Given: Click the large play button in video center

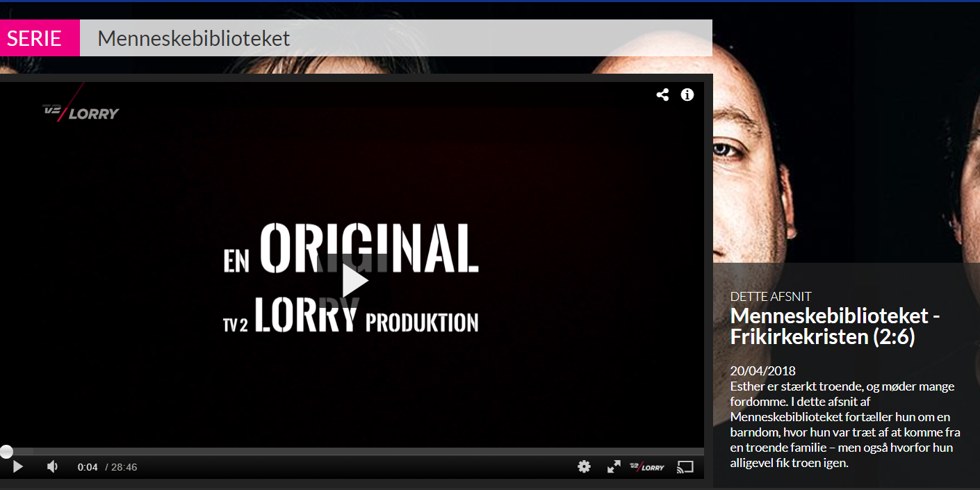Looking at the screenshot, I should click(355, 281).
